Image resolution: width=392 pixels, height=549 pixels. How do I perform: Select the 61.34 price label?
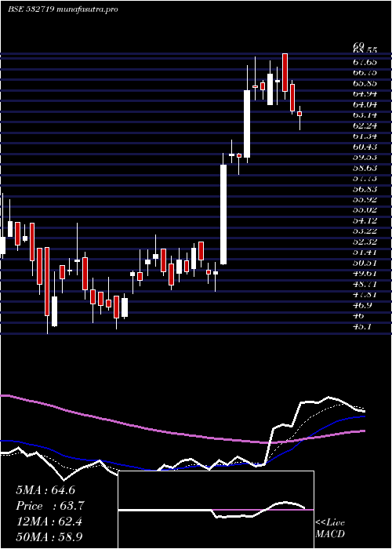pyautogui.click(x=365, y=136)
